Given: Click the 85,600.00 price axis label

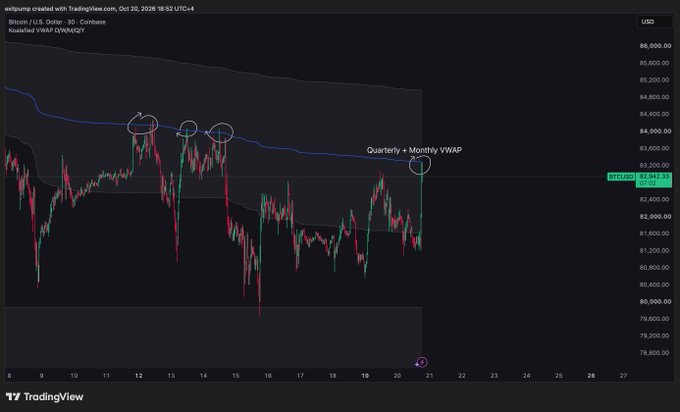Looking at the screenshot, I should [655, 63].
